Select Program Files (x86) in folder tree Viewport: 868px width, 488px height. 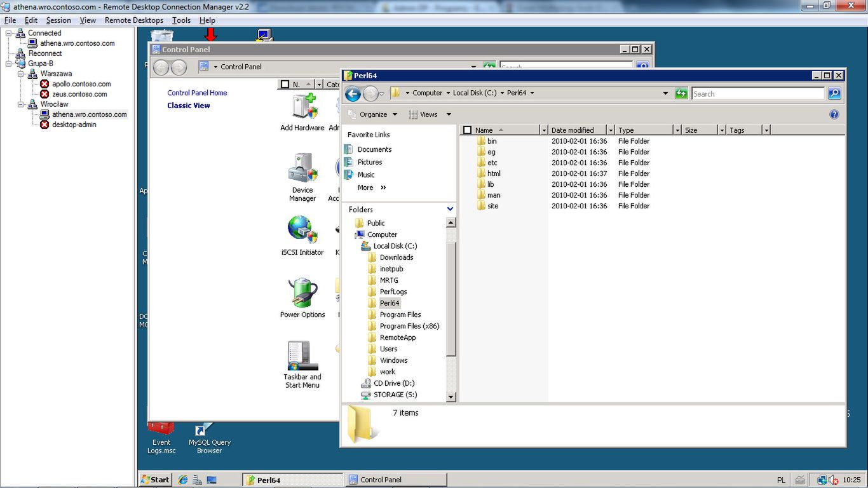coord(409,326)
